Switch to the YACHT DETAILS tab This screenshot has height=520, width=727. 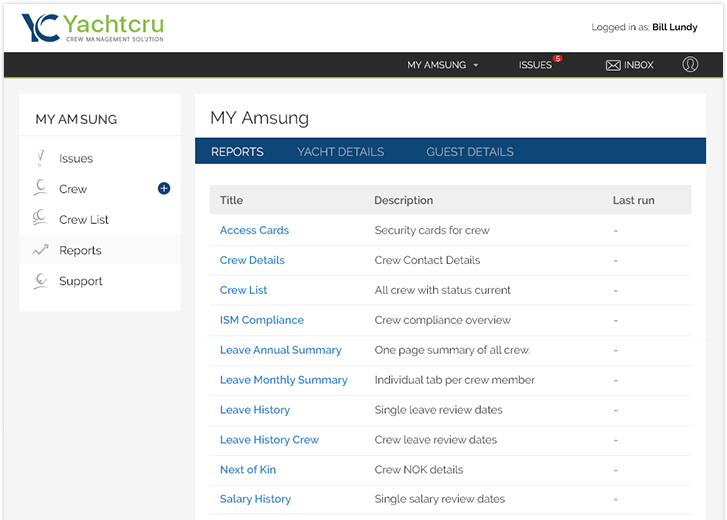point(340,152)
